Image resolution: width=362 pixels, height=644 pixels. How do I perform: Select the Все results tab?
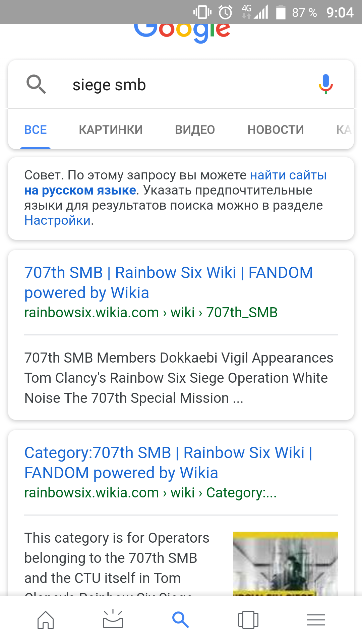36,130
